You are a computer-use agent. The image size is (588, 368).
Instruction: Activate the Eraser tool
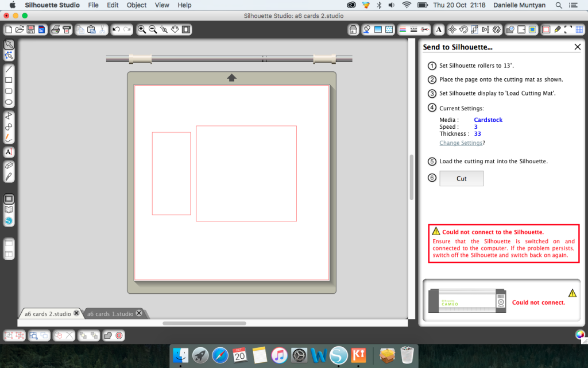point(9,166)
